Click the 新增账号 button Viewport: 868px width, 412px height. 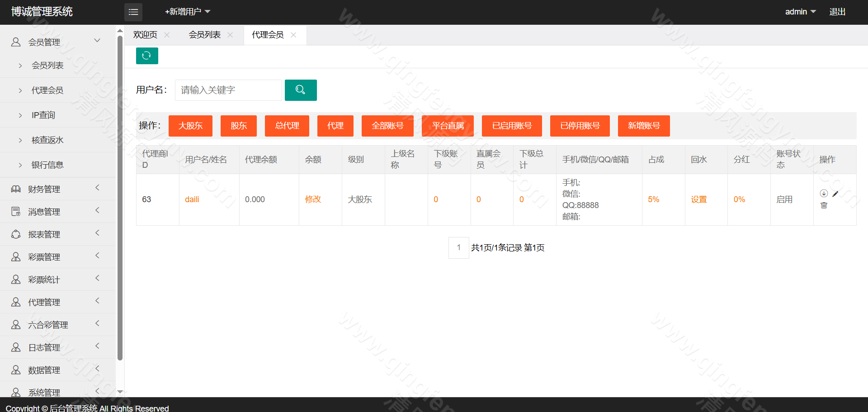tap(643, 126)
